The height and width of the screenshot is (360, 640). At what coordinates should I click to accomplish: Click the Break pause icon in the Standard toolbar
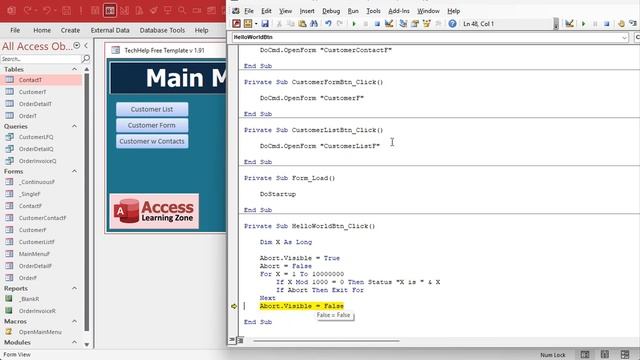click(x=366, y=24)
